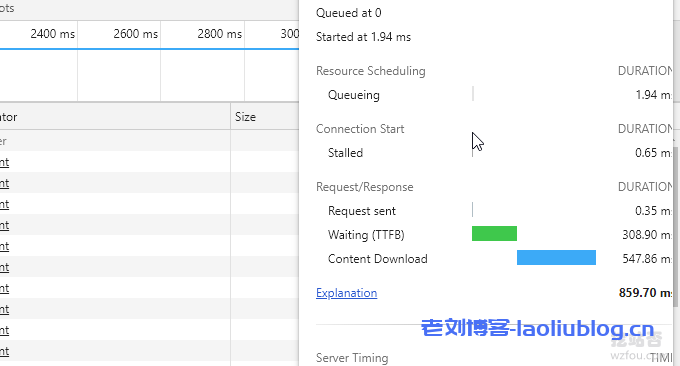Select the Queueing row label
This screenshot has height=366, width=680.
coord(353,95)
